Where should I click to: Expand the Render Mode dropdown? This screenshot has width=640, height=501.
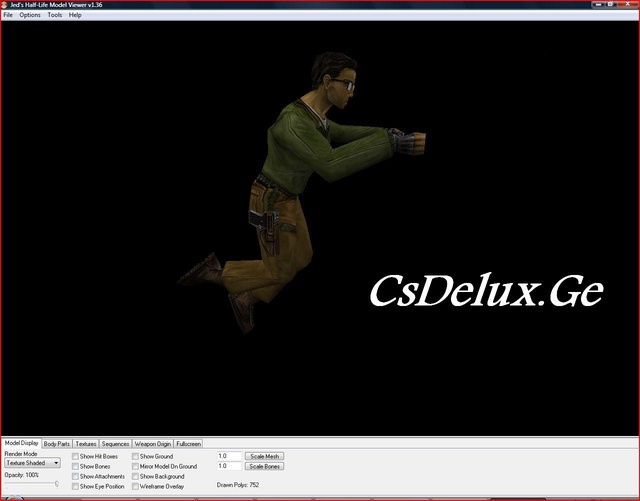(32, 463)
